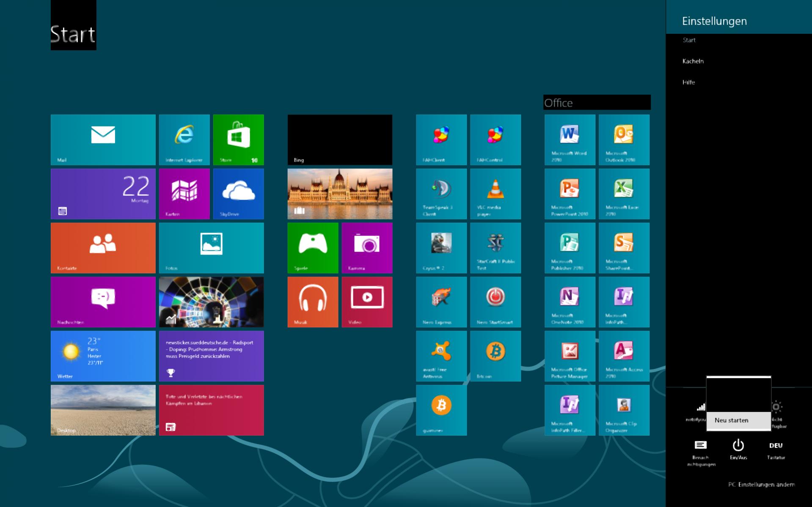Screen dimensions: 812x507
Task: Launch Microsoft Word 2010
Action: [570, 140]
